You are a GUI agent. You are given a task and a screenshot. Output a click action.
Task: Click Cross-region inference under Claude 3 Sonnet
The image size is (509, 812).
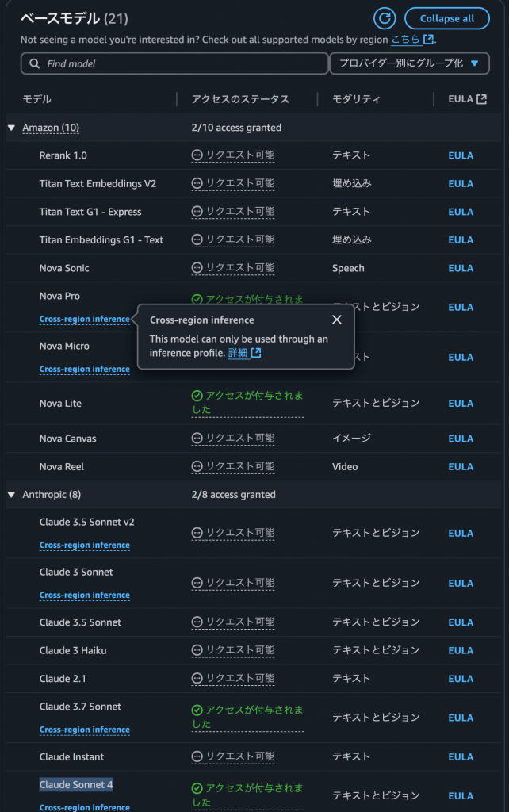coord(84,595)
